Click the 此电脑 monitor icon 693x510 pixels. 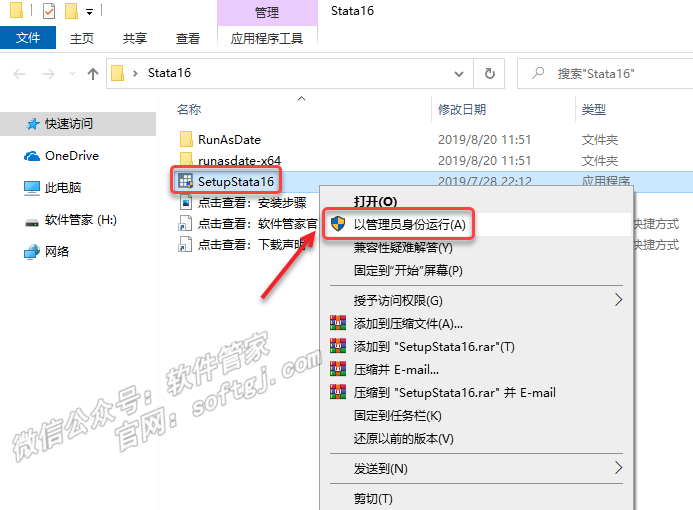32,188
